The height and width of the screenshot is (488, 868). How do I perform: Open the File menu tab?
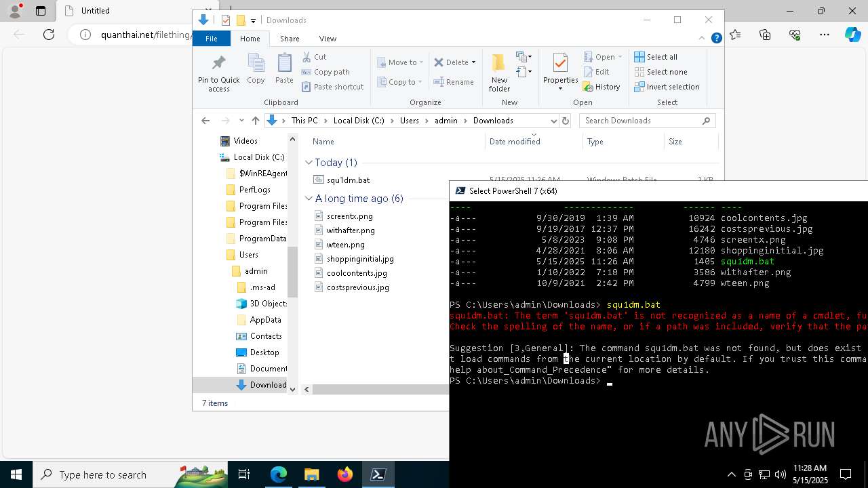point(212,39)
